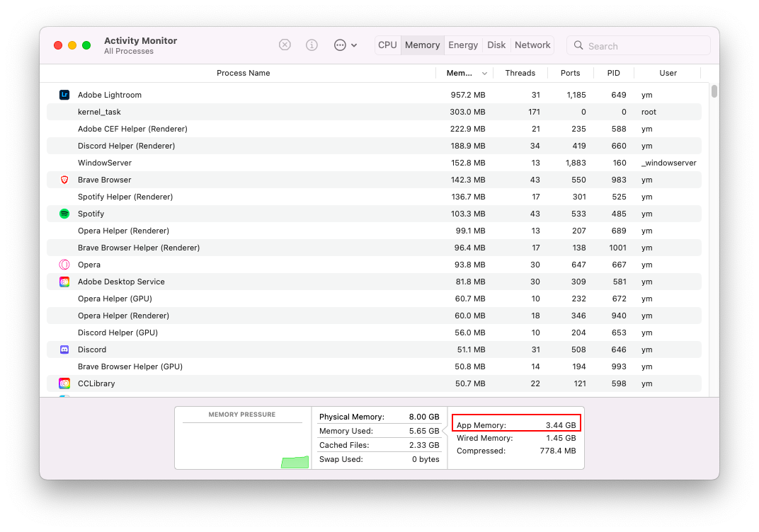Click the Memory Used 5.65 GB value

(424, 431)
